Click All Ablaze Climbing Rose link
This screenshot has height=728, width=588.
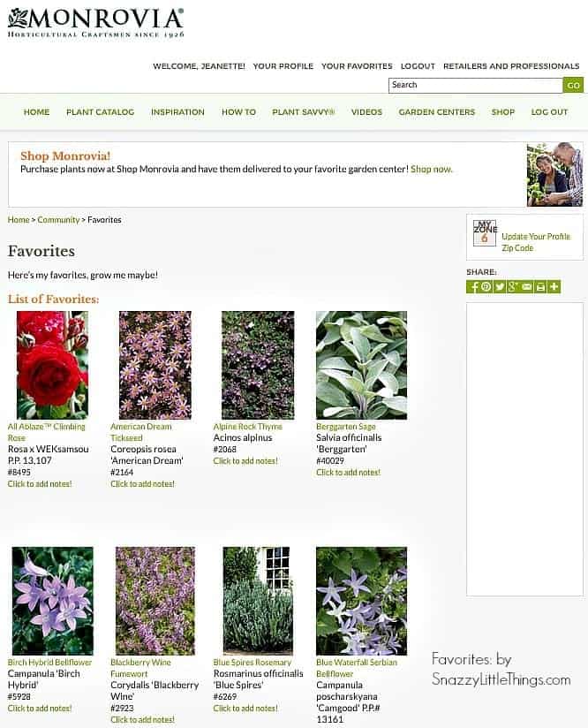point(47,432)
